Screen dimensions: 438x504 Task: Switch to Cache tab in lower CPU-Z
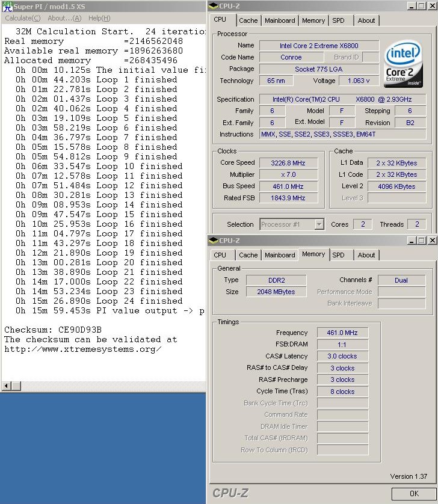click(x=248, y=255)
